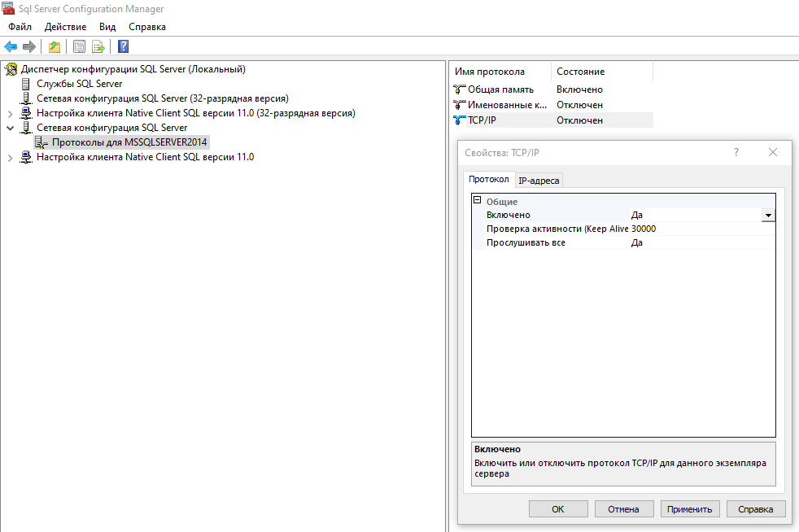Screen dimensions: 799x532
Task: Expand the last Native Client SQL версии 11.0 node
Action: click(x=11, y=158)
